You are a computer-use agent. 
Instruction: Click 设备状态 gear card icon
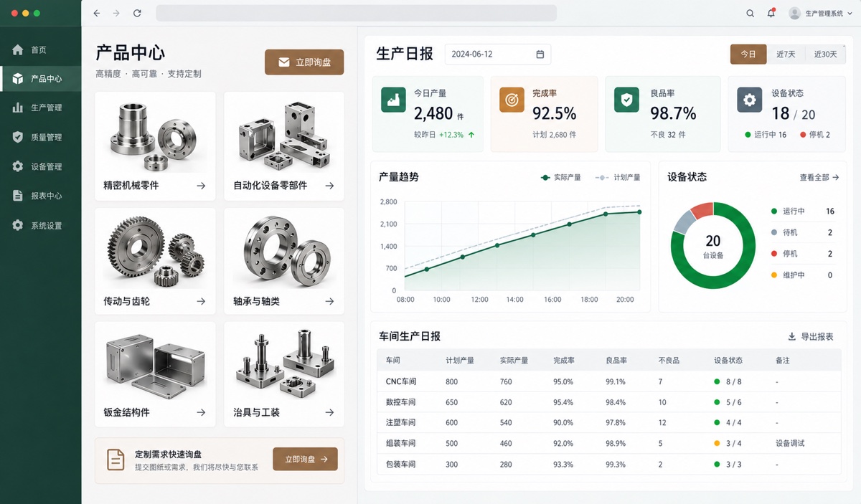pos(750,100)
